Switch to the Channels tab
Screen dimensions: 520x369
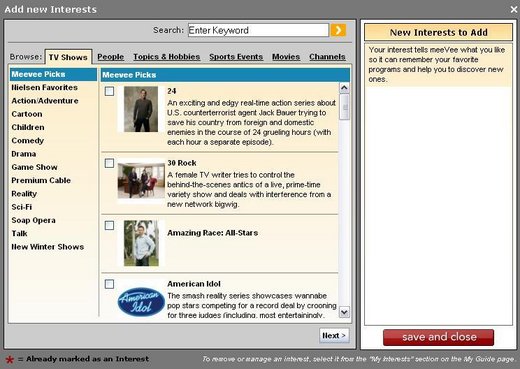tap(327, 57)
